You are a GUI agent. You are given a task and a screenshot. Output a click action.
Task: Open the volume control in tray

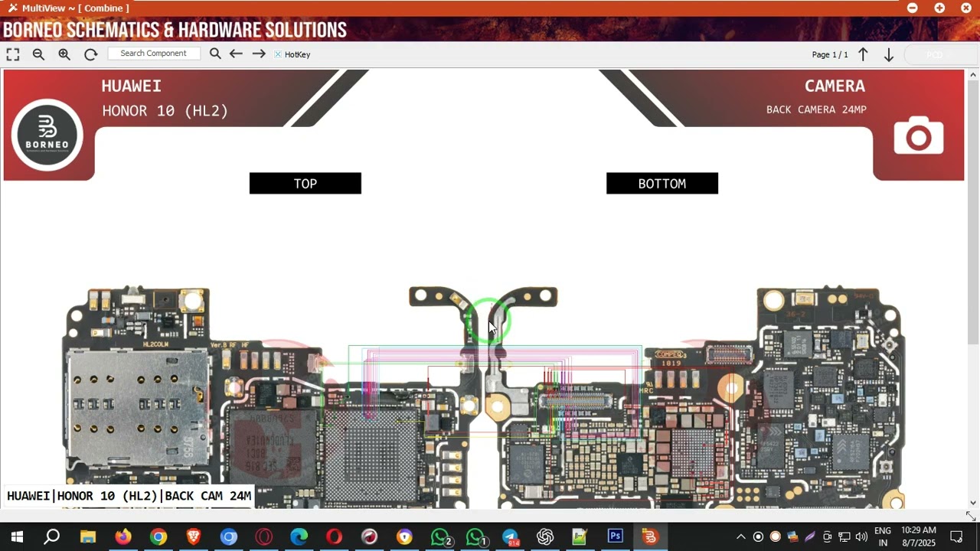click(861, 536)
